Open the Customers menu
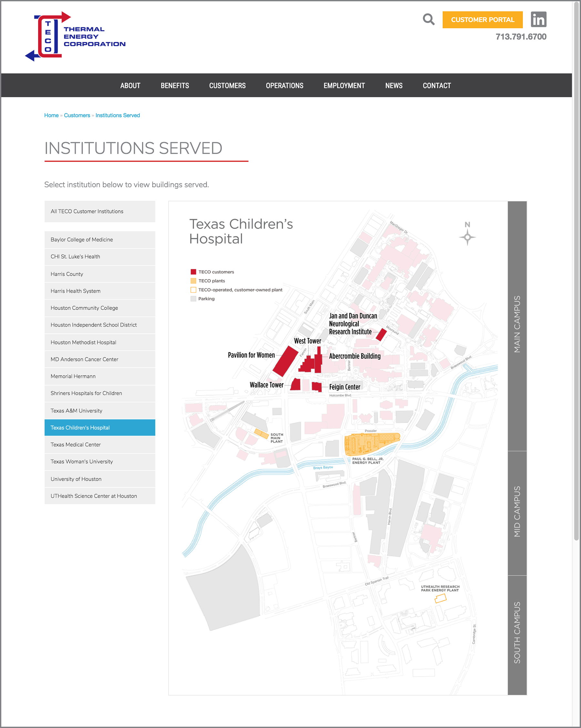Viewport: 581px width, 728px height. coord(228,86)
